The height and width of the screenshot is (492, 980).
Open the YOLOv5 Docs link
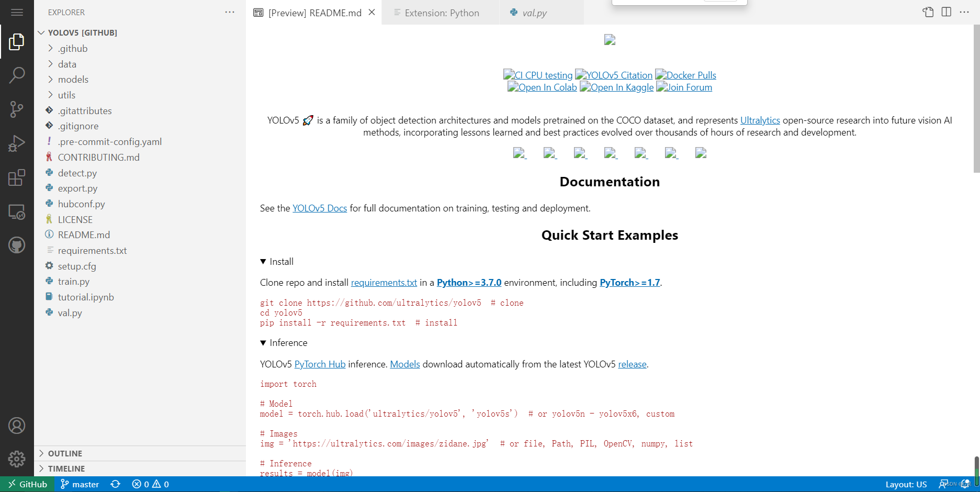coord(320,208)
